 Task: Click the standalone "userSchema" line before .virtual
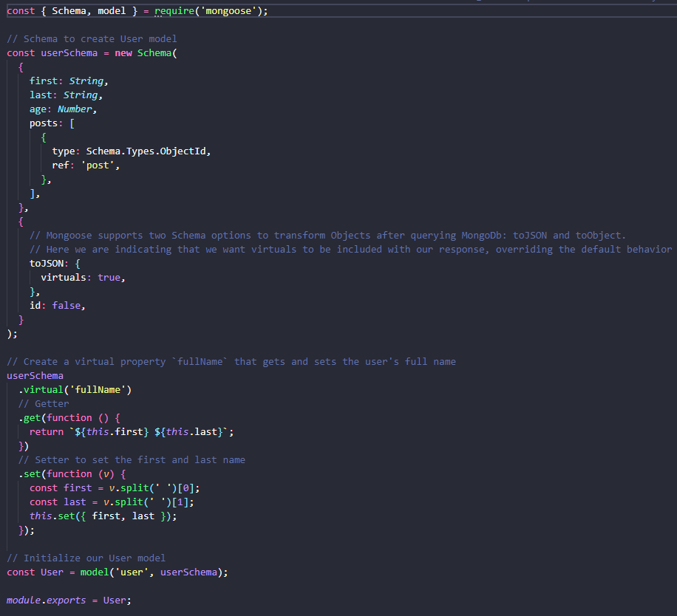pyautogui.click(x=35, y=376)
